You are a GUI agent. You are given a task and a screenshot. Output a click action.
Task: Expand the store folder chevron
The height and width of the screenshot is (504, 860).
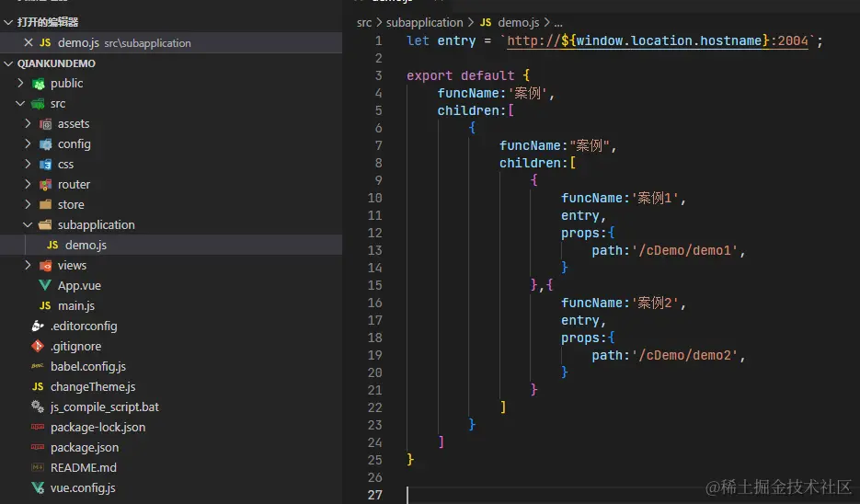(28, 204)
